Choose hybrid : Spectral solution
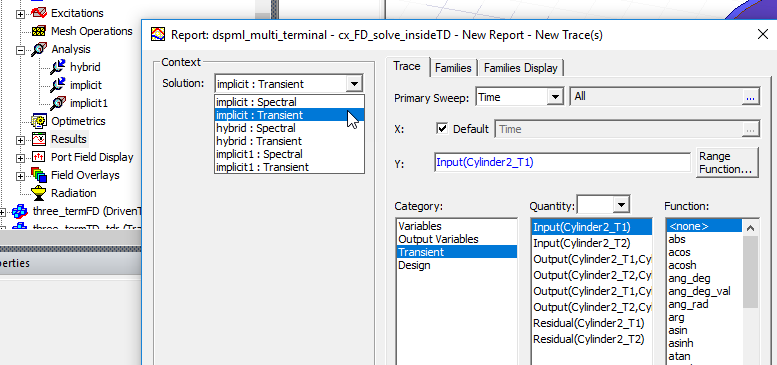Image resolution: width=777 pixels, height=365 pixels. point(289,128)
